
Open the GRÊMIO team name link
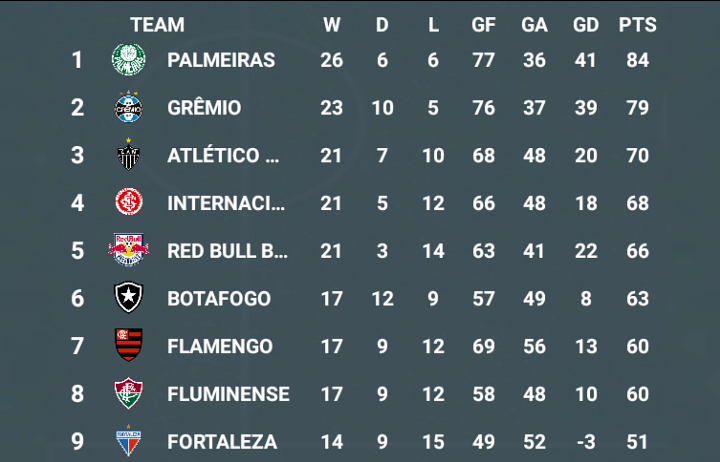click(x=204, y=108)
